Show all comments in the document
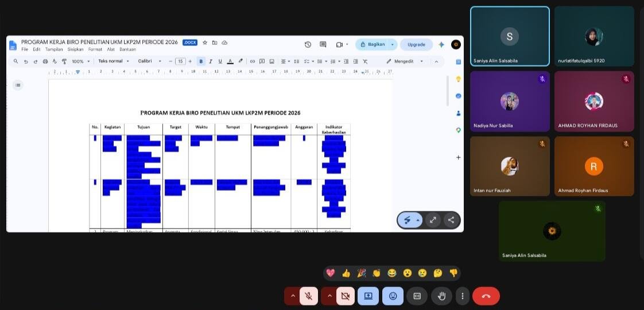The width and height of the screenshot is (644, 310). (323, 44)
